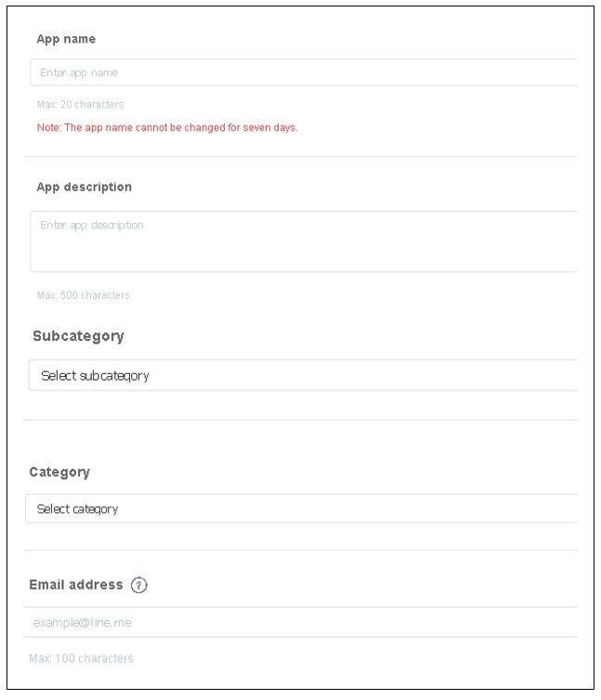Click the divider above Email address
The height and width of the screenshot is (700, 601).
300,550
